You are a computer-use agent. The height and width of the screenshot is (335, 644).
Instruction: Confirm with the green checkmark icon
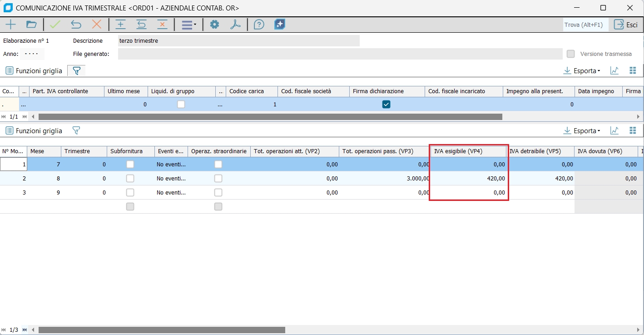coord(55,25)
